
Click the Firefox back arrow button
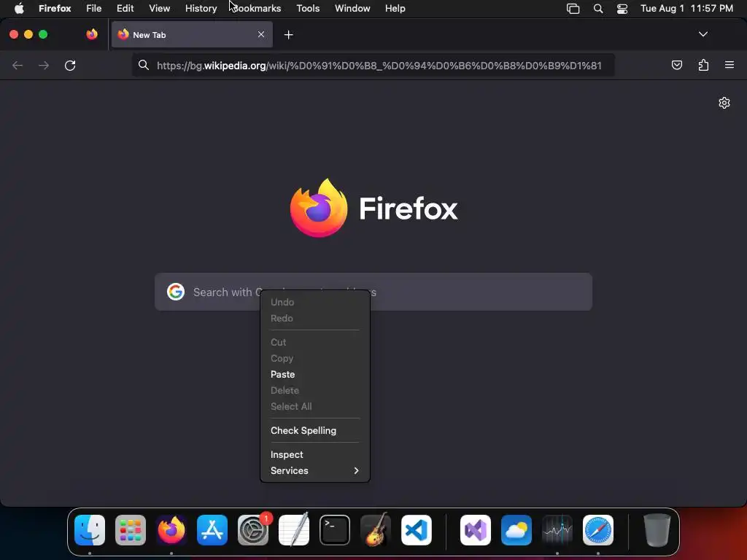18,65
